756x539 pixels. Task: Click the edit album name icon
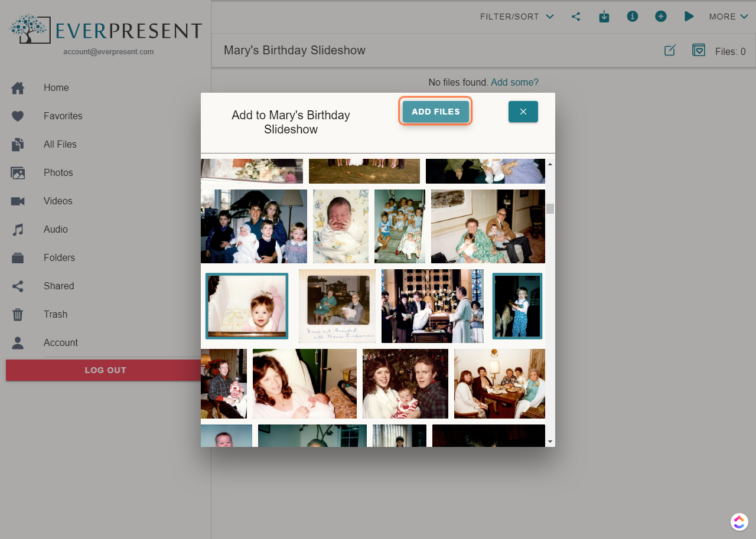pyautogui.click(x=670, y=50)
